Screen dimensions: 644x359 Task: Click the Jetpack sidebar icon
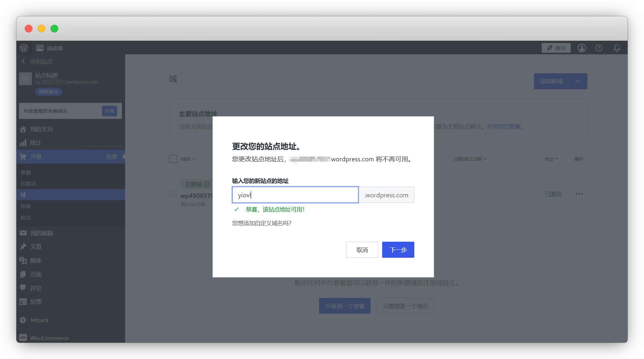(23, 320)
